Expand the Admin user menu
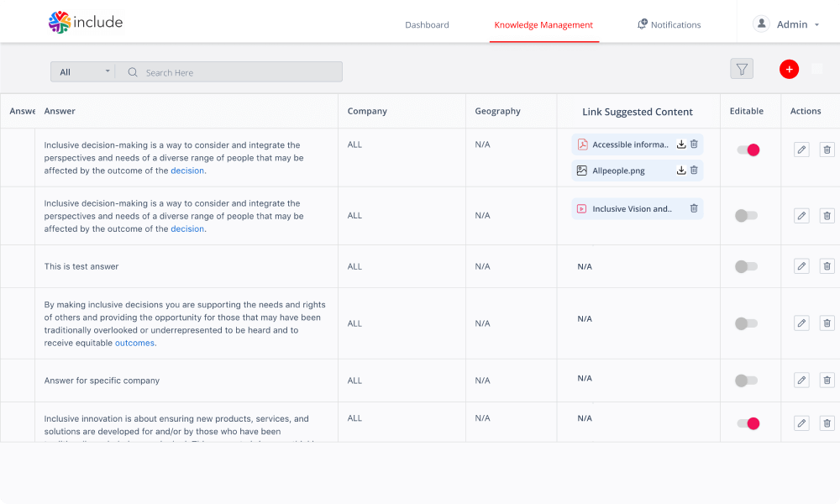This screenshot has height=504, width=840. click(x=786, y=24)
